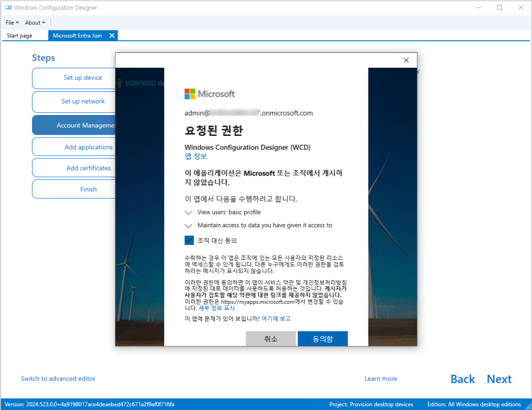Click the Windows Configuration Designer (WCD) app name

point(247,147)
